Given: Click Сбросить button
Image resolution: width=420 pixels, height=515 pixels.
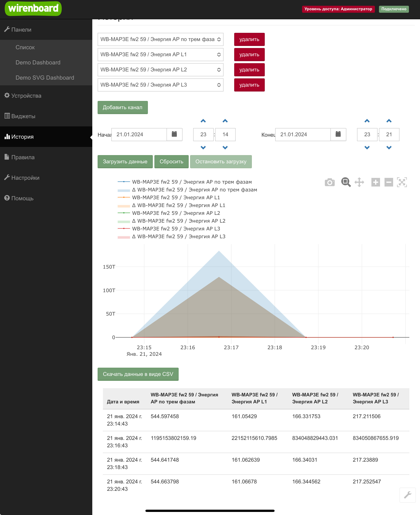Looking at the screenshot, I should pyautogui.click(x=171, y=162).
